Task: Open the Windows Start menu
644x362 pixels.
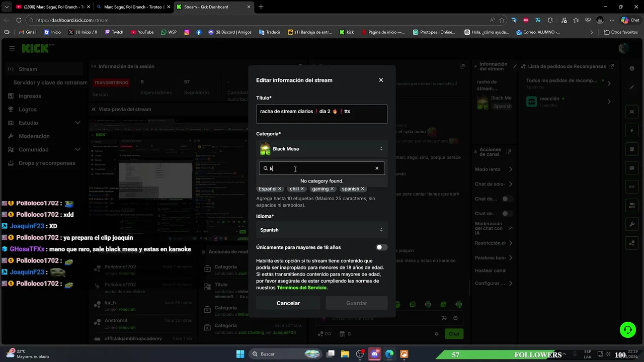Action: click(x=240, y=354)
